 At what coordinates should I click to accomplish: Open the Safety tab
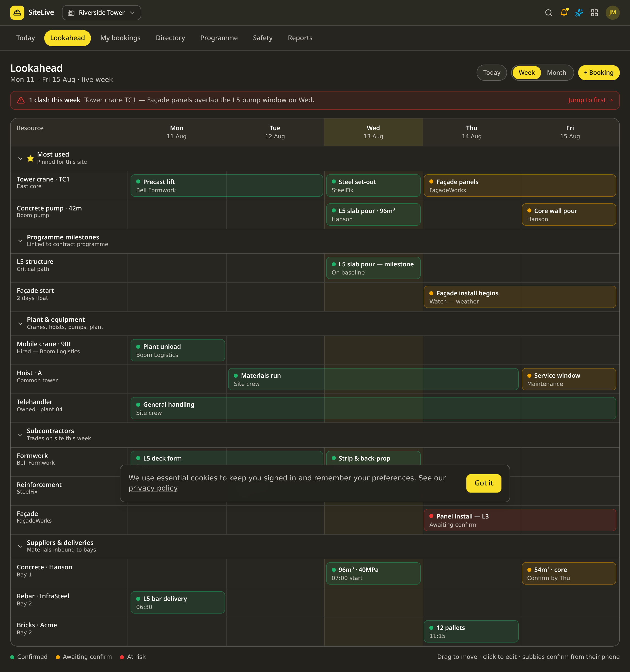tap(263, 38)
